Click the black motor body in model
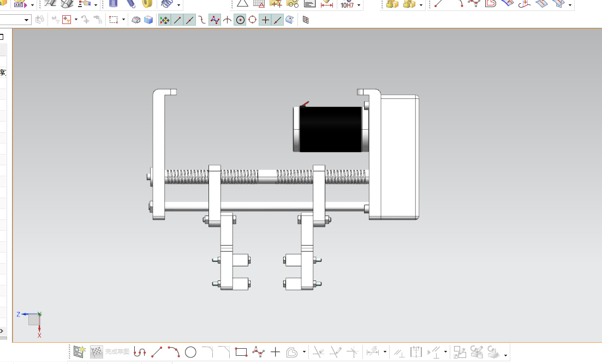The width and height of the screenshot is (602, 364). [x=331, y=129]
